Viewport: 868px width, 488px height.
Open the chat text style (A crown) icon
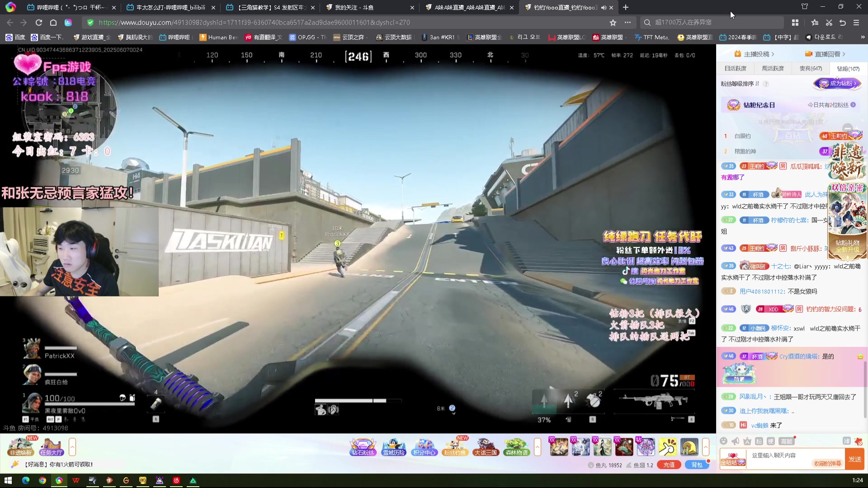click(747, 441)
